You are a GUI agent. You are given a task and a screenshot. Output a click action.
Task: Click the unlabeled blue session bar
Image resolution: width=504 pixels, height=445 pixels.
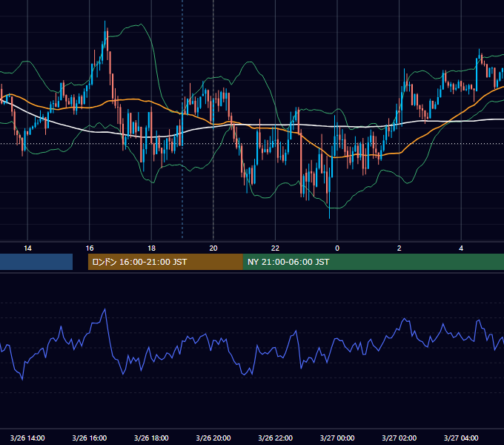36,262
